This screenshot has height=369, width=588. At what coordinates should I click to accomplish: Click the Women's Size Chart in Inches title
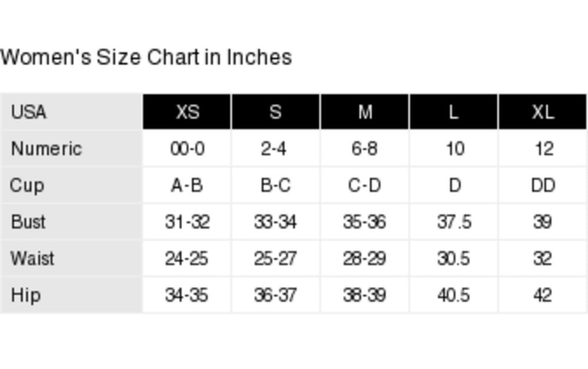click(146, 57)
